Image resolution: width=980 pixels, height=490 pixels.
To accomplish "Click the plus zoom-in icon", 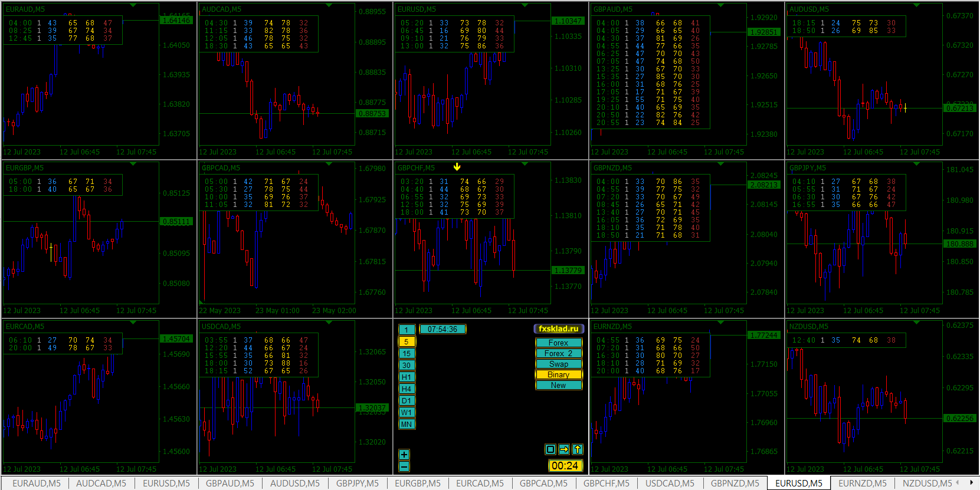I will [x=404, y=455].
